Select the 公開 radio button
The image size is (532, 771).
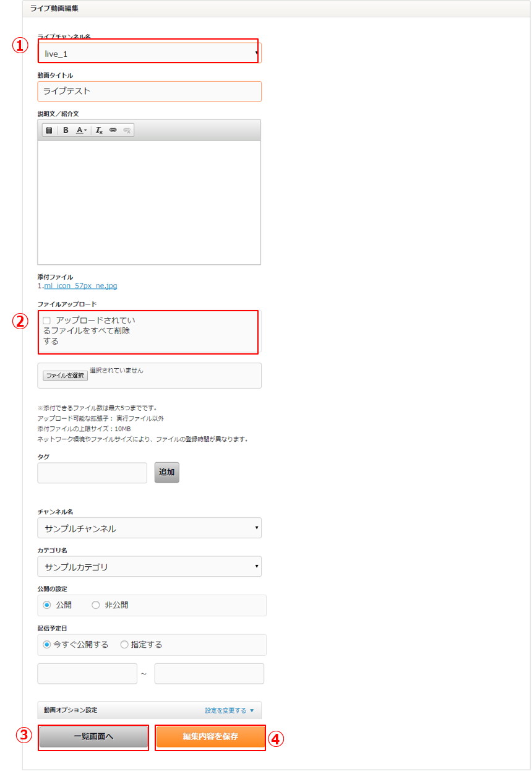47,605
